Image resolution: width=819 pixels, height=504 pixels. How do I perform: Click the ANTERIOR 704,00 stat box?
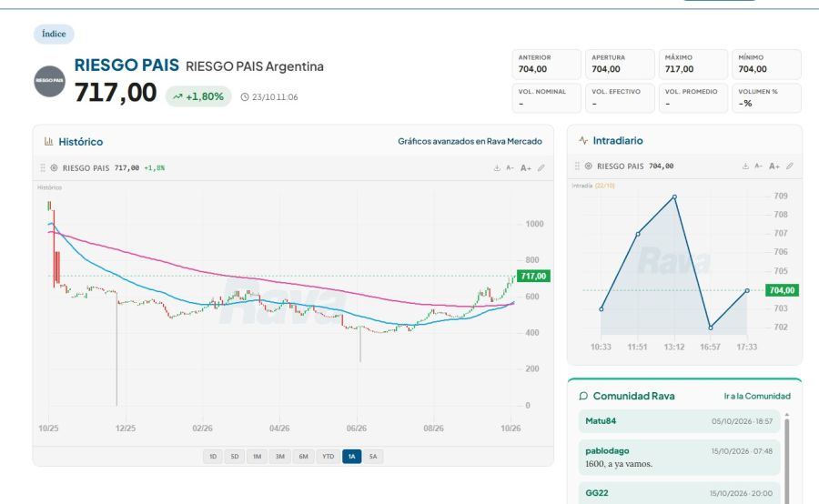coord(546,64)
